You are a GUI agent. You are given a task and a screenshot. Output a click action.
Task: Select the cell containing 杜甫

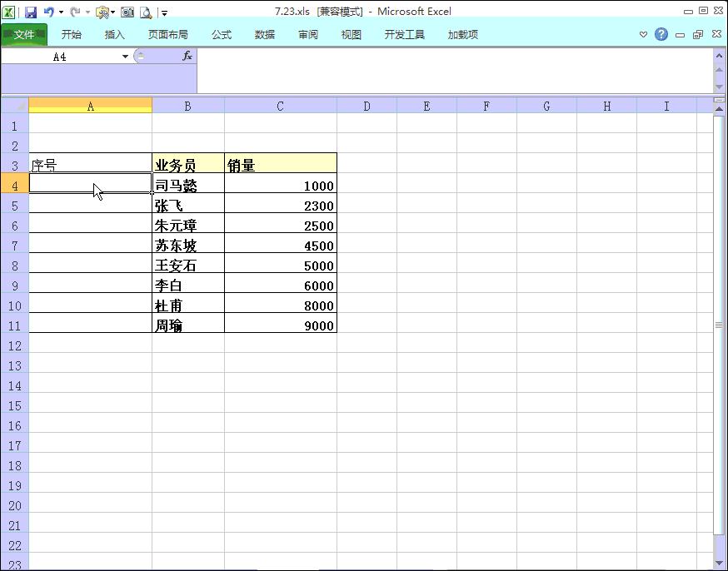pos(188,303)
